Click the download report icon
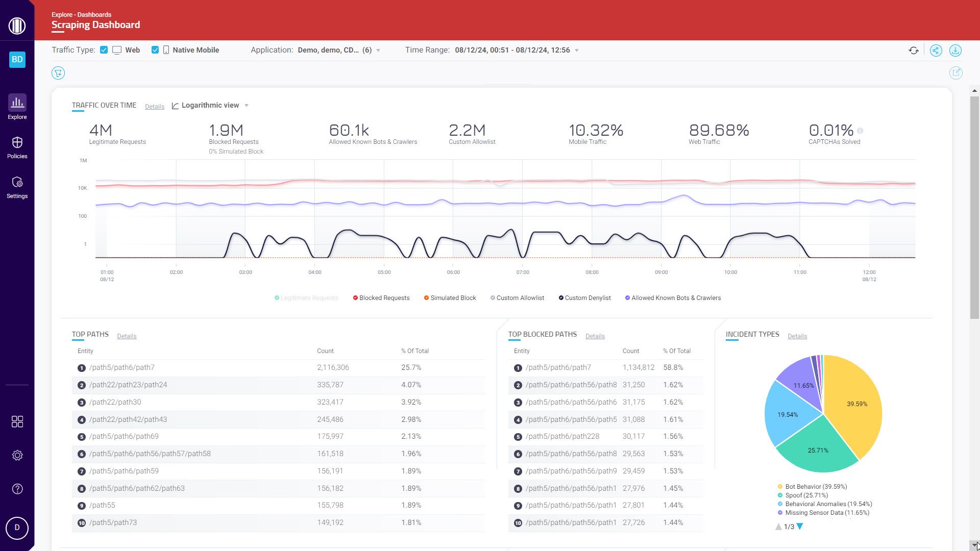The width and height of the screenshot is (980, 551). (x=955, y=51)
